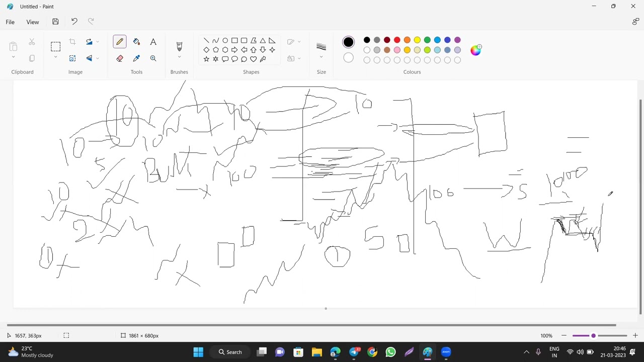Click the Brushes tool icon
This screenshot has width=644, height=362.
point(179,46)
